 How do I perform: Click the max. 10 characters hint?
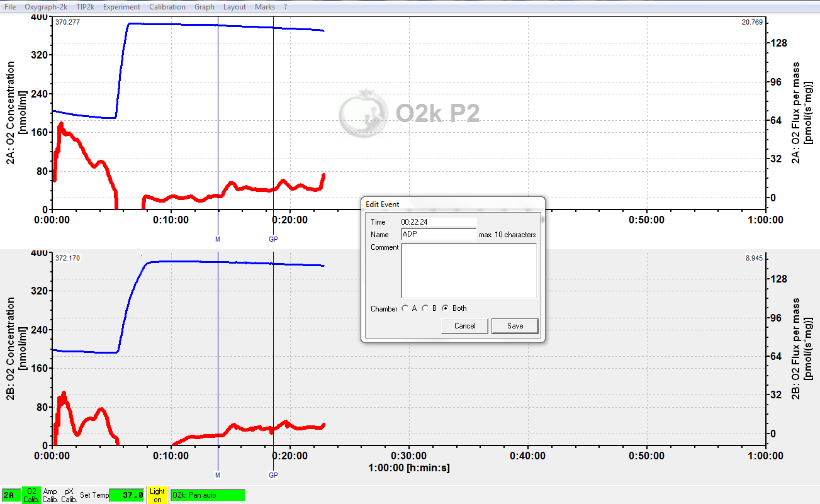507,235
